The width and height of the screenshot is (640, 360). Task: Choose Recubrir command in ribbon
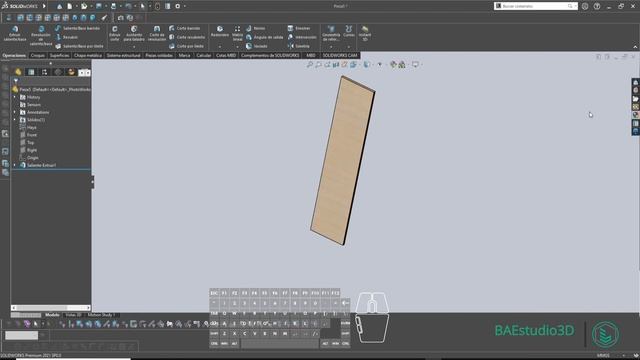coord(67,37)
